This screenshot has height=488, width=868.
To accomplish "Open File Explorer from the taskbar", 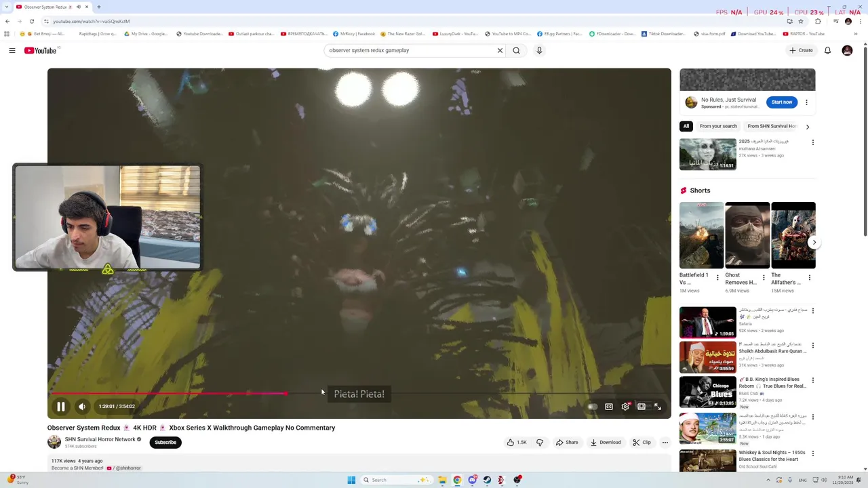I will coord(442,480).
